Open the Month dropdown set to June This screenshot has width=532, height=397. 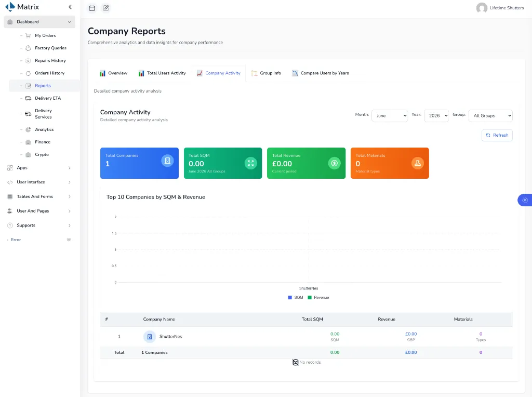tap(390, 116)
